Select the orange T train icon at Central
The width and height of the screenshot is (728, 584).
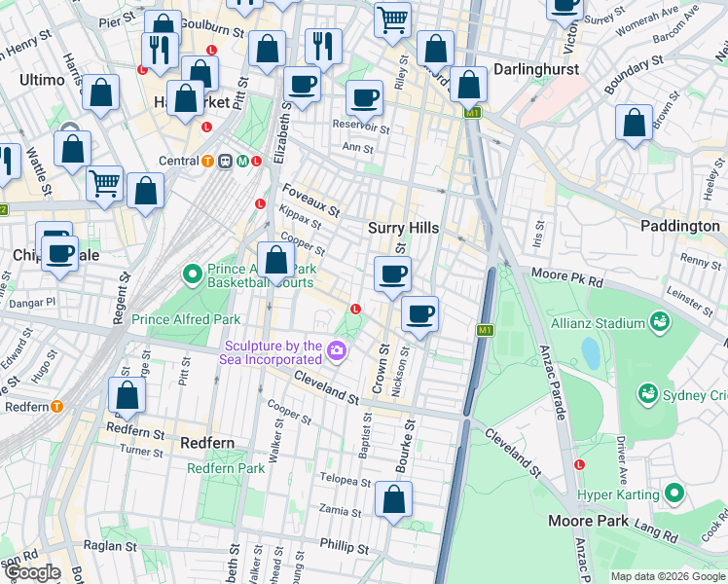coord(207,162)
